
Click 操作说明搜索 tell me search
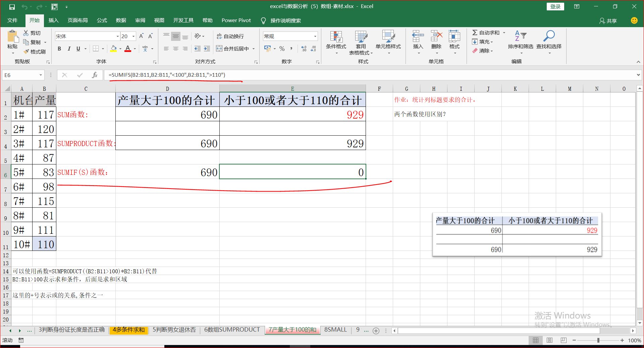click(x=285, y=20)
